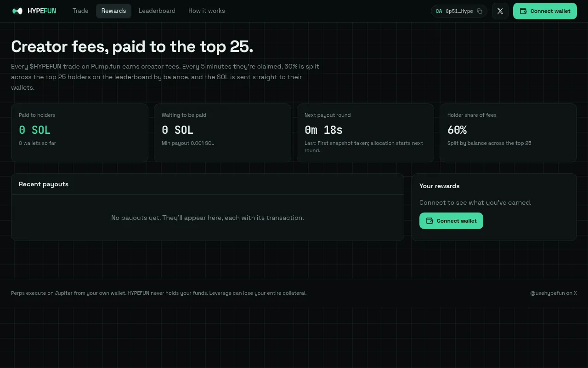
Task: Copy the contract address with copy icon
Action: tap(480, 11)
